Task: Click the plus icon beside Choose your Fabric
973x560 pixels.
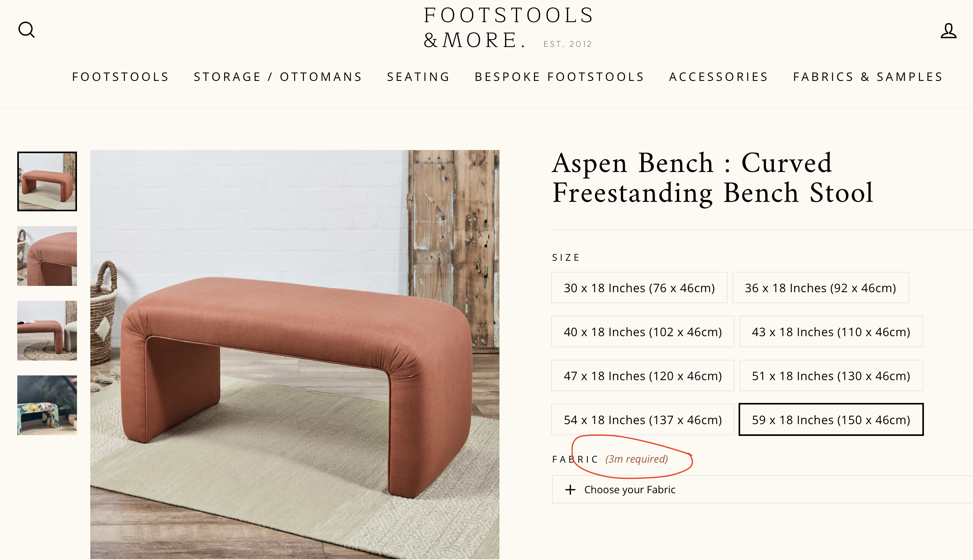Action: [570, 490]
